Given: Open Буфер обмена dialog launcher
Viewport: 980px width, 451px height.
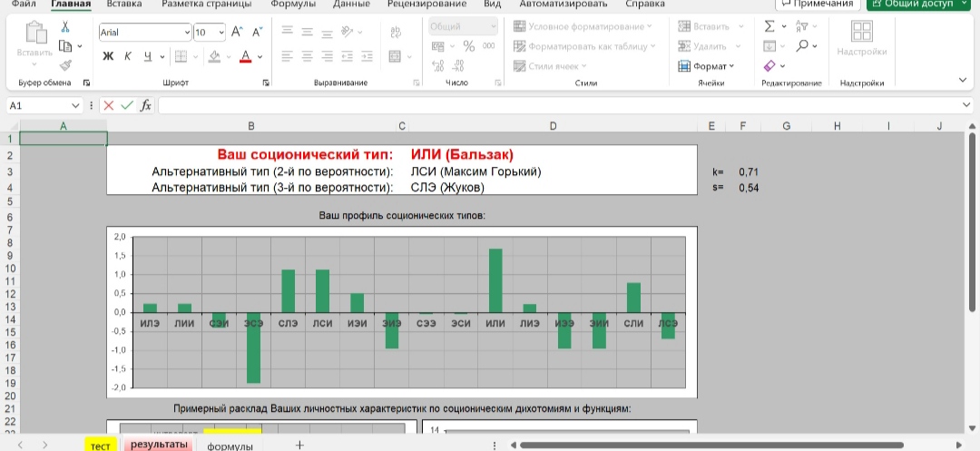Looking at the screenshot, I should tap(86, 83).
